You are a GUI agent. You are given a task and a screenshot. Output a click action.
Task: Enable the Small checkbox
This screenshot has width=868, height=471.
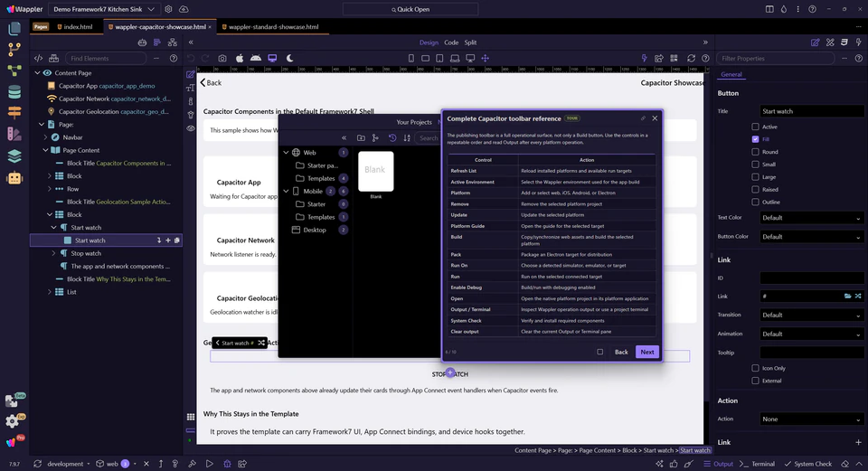coord(755,165)
